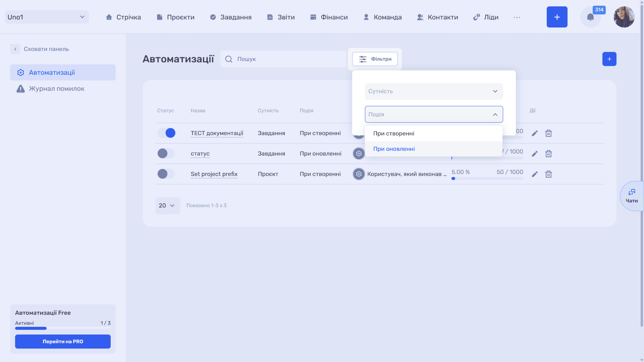
Task: Click the Фільтри button
Action: point(375,59)
